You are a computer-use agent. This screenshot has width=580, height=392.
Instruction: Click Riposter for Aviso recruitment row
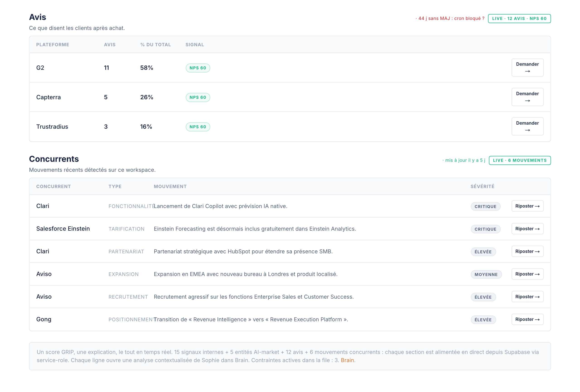click(x=527, y=297)
